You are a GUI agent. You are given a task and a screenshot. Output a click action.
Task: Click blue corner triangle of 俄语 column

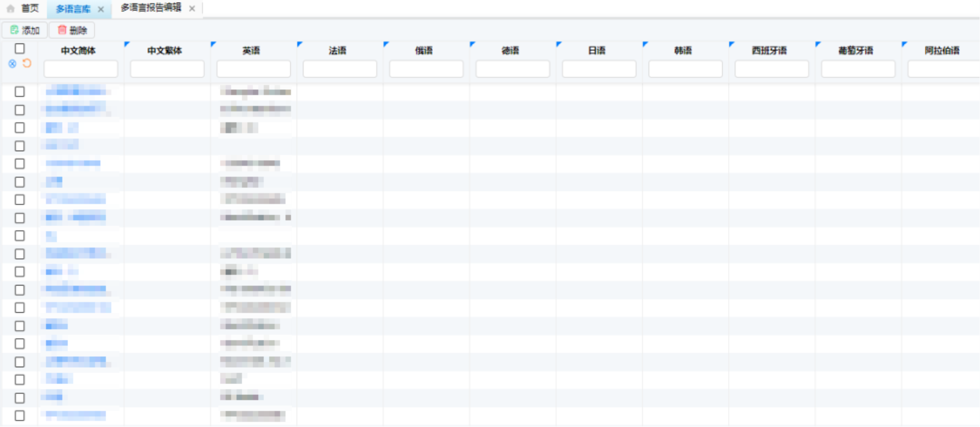coord(386,44)
